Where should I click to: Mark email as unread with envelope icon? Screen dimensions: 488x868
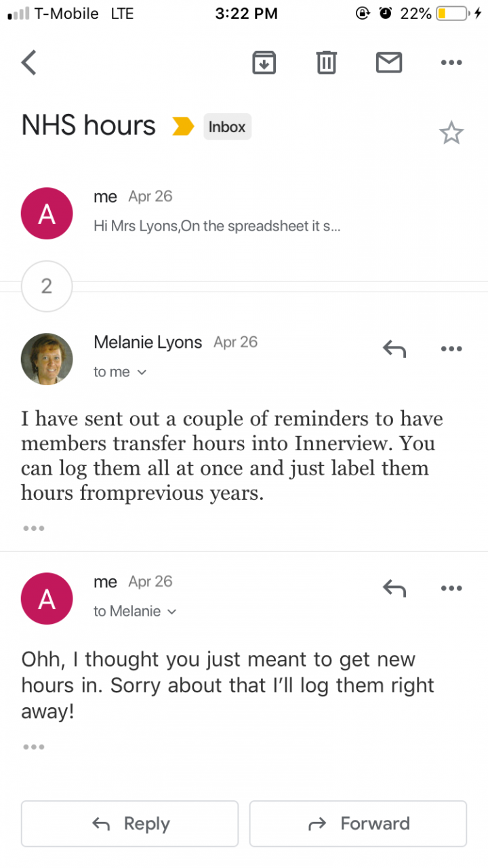pos(388,62)
